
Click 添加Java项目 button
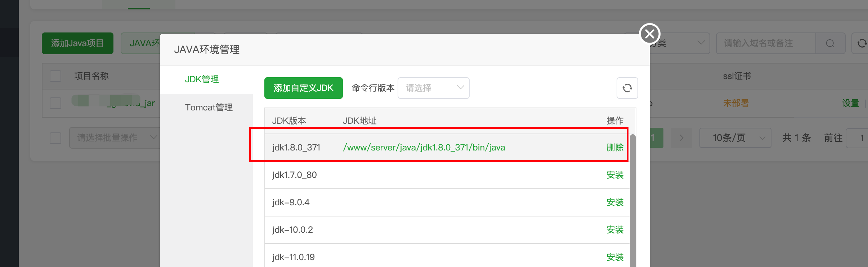[77, 43]
